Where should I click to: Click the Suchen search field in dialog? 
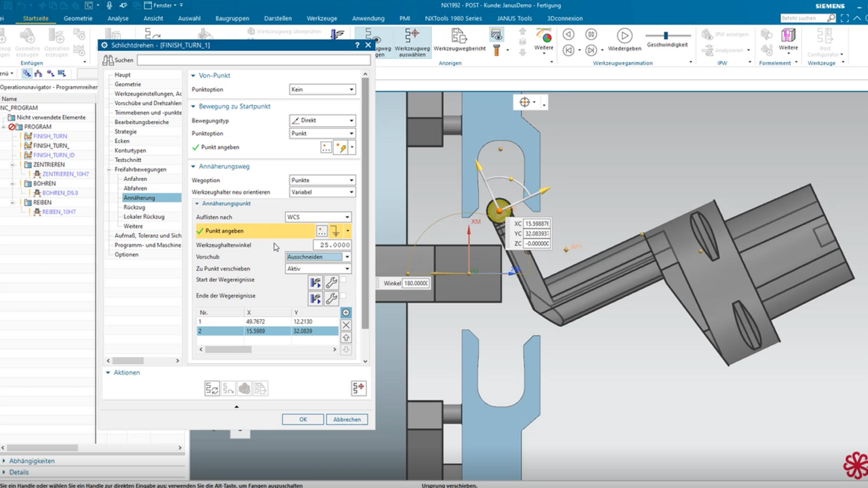pos(254,60)
